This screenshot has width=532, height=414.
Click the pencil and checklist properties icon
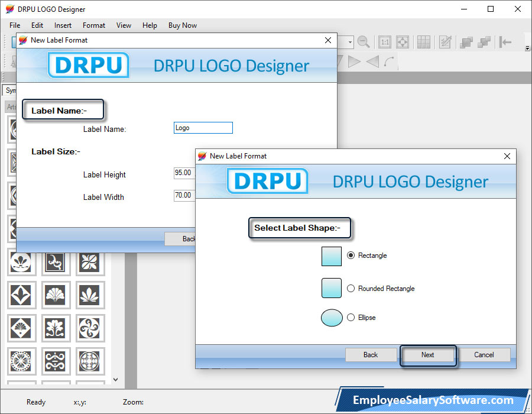(x=445, y=42)
